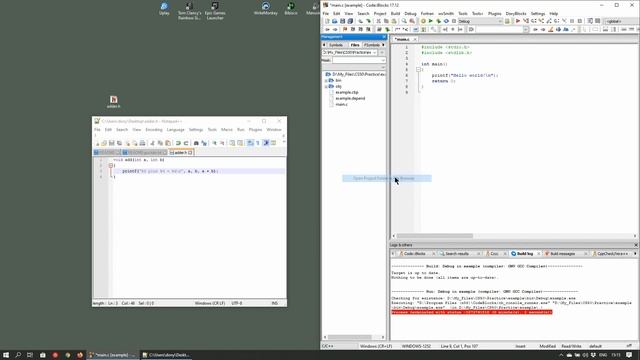Toggle indent guide button in Notepad++
The image size is (640, 360).
266,143
